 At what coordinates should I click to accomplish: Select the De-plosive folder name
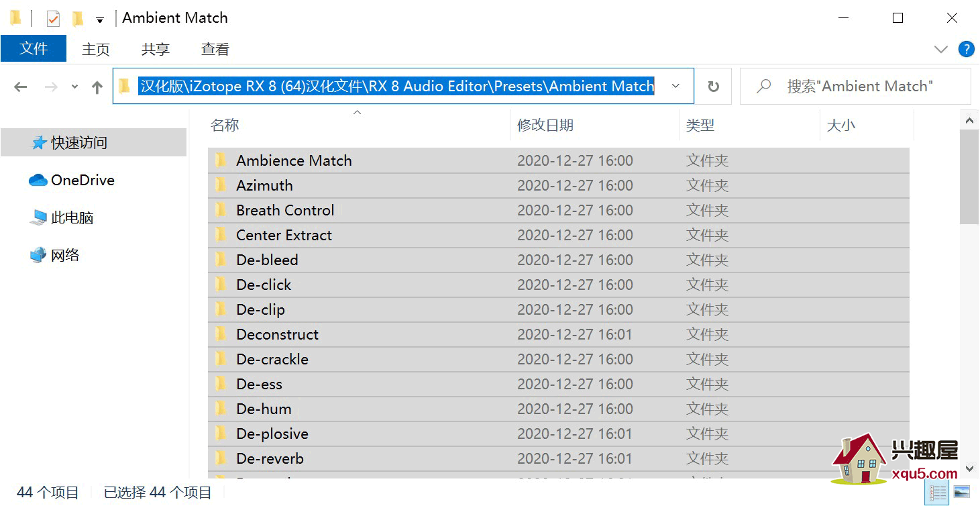click(x=272, y=434)
